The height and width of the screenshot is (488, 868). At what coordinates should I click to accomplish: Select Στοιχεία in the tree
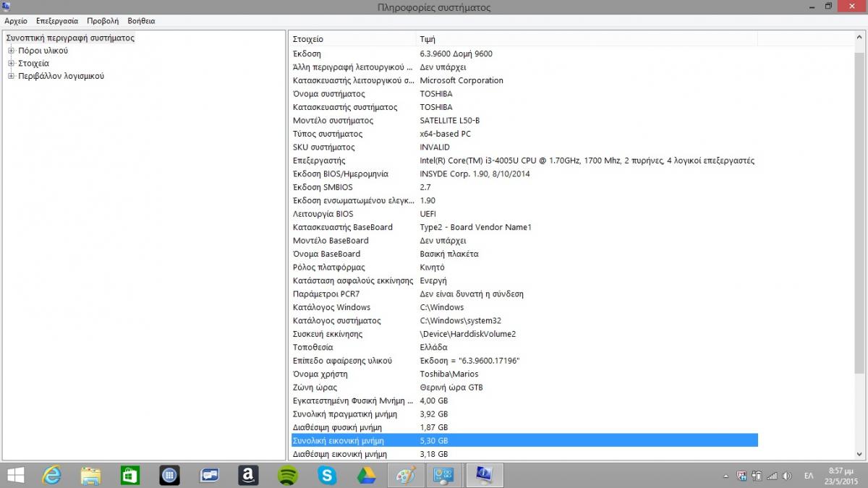coord(33,63)
